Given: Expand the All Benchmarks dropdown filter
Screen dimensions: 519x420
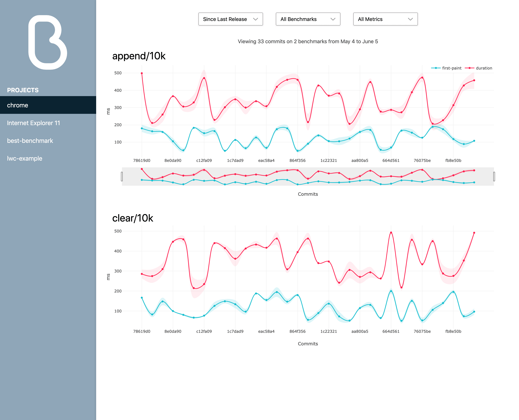Looking at the screenshot, I should [x=307, y=19].
